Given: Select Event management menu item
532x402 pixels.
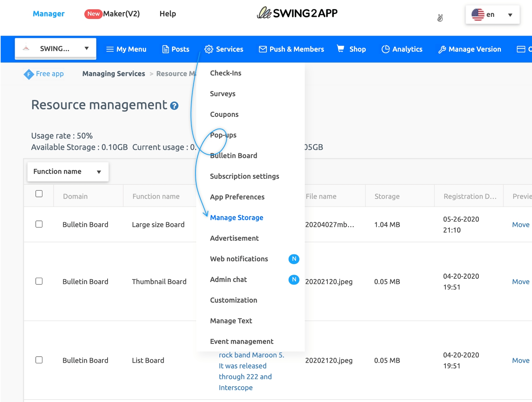Looking at the screenshot, I should pos(242,342).
